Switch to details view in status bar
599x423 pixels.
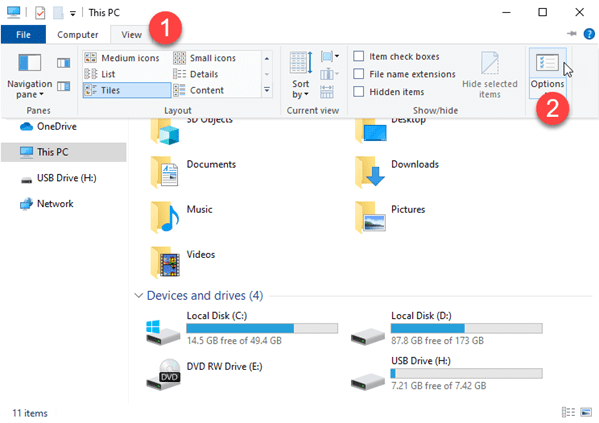(568, 412)
